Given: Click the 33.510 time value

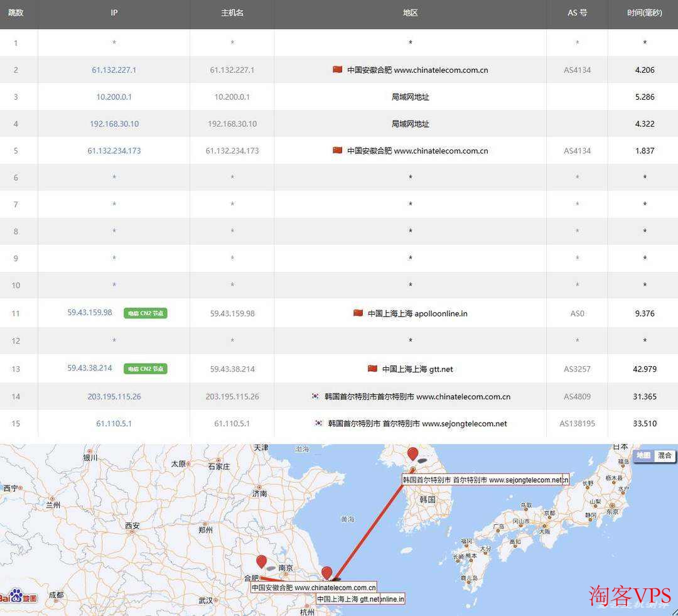Looking at the screenshot, I should coord(645,423).
